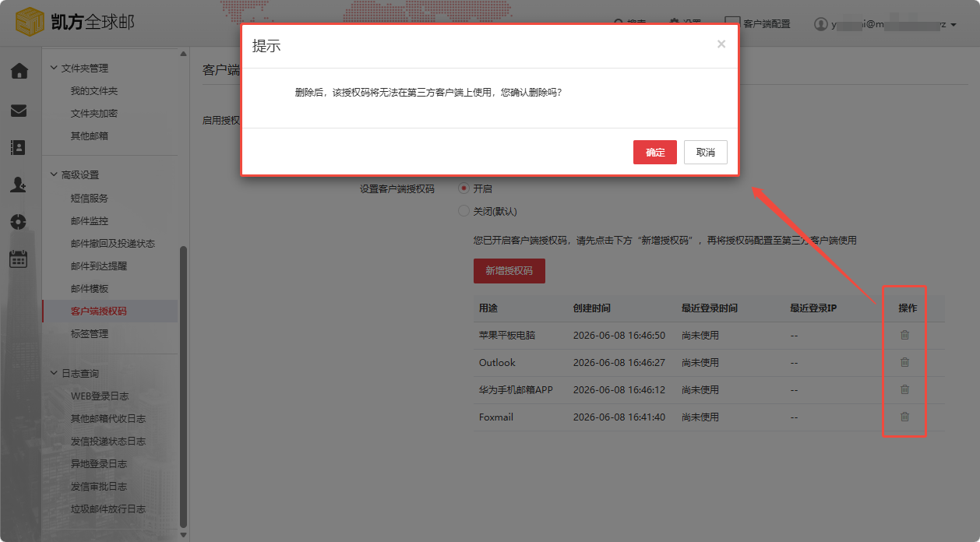
Task: Open the 客户端配置 header item
Action: click(x=757, y=24)
